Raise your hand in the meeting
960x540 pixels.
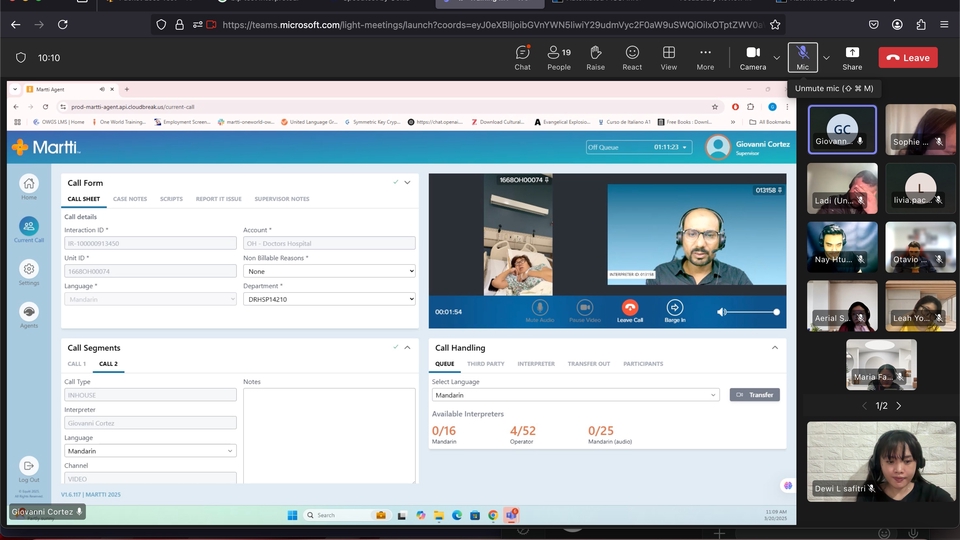(x=596, y=57)
